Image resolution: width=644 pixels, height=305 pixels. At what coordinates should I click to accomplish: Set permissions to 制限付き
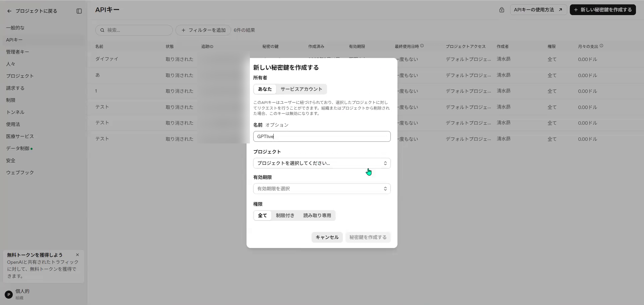[x=285, y=216]
